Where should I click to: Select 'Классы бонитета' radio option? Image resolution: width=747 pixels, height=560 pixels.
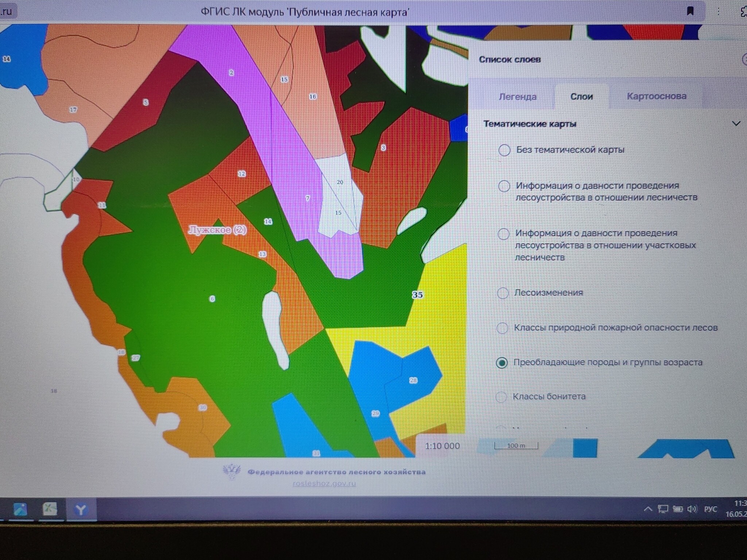pyautogui.click(x=501, y=397)
